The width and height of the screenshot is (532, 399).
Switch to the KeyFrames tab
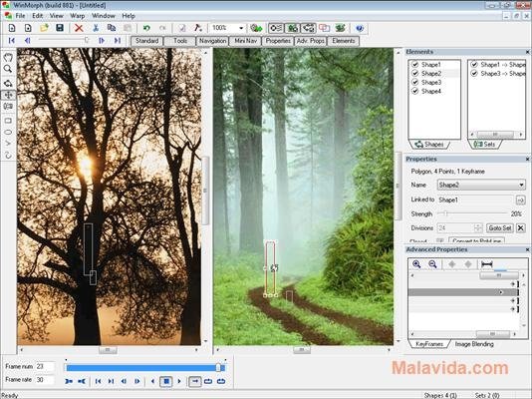pyautogui.click(x=429, y=344)
